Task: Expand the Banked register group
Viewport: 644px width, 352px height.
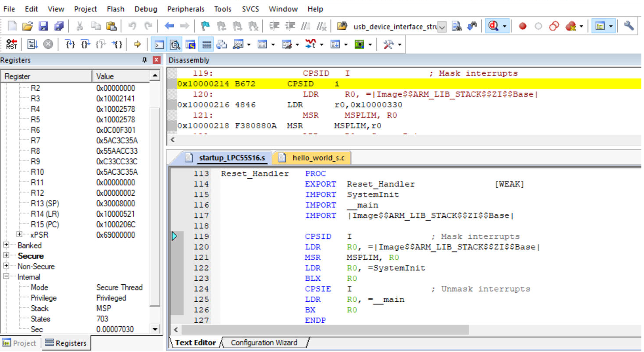Action: point(7,245)
